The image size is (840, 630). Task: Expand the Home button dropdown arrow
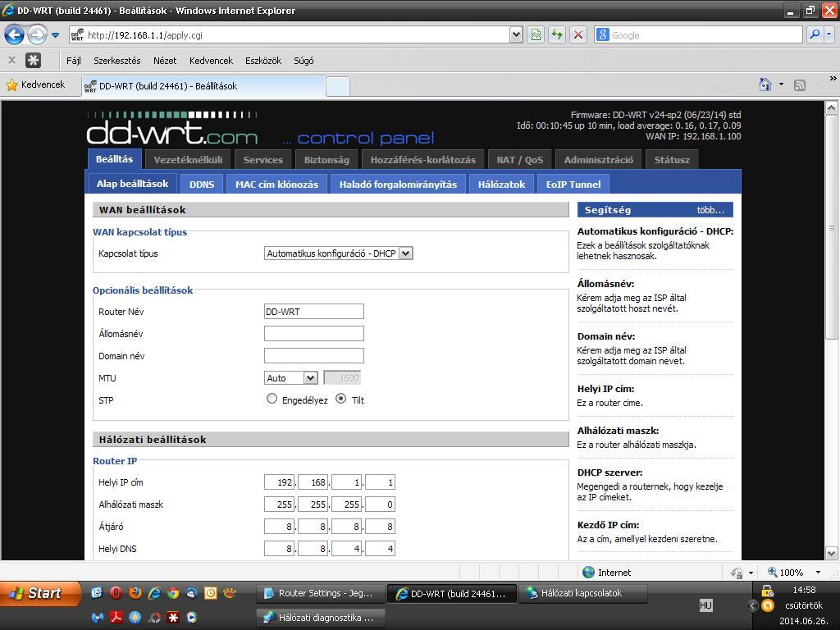781,84
